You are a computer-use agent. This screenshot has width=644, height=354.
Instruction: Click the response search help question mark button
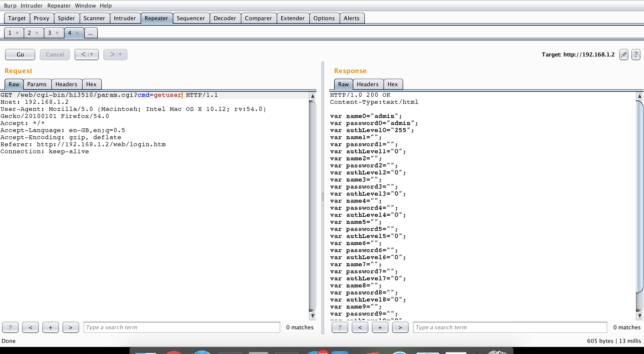pyautogui.click(x=340, y=327)
